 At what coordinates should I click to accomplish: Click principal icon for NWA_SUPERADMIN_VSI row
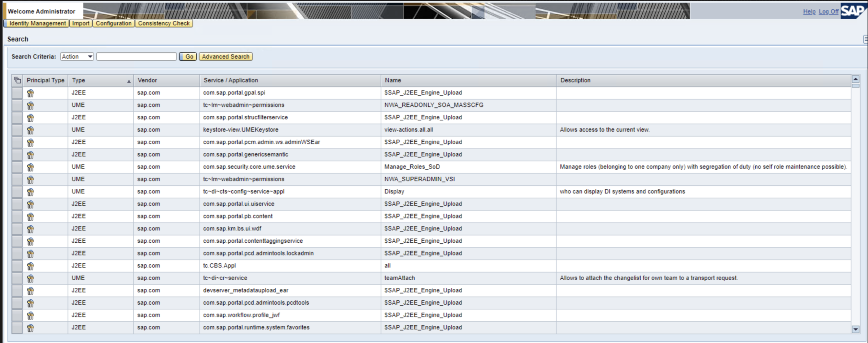pos(31,180)
